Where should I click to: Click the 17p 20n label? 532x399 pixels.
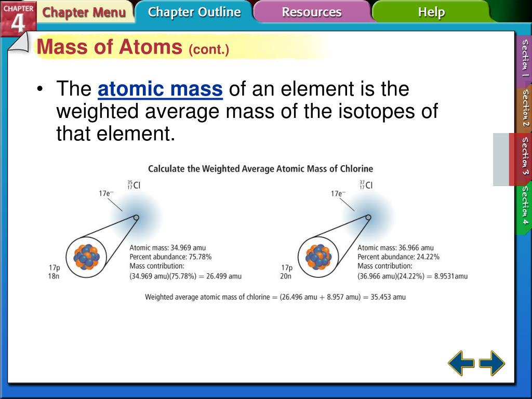(286, 272)
